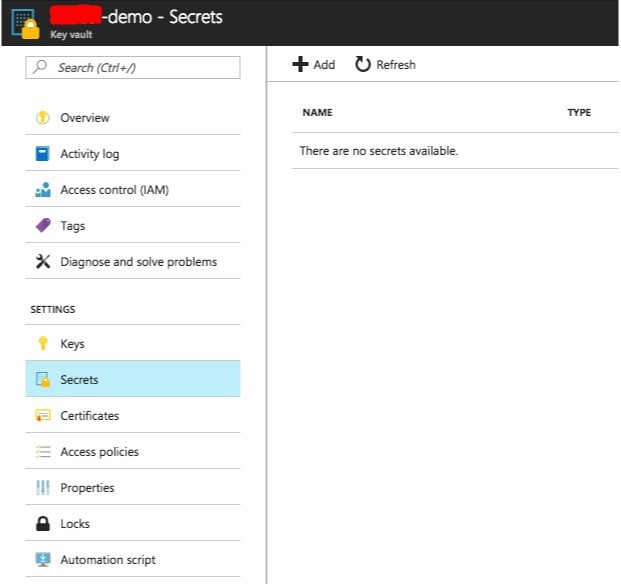Click the Key vault lock icon in header
This screenshot has width=621, height=584.
tap(26, 24)
